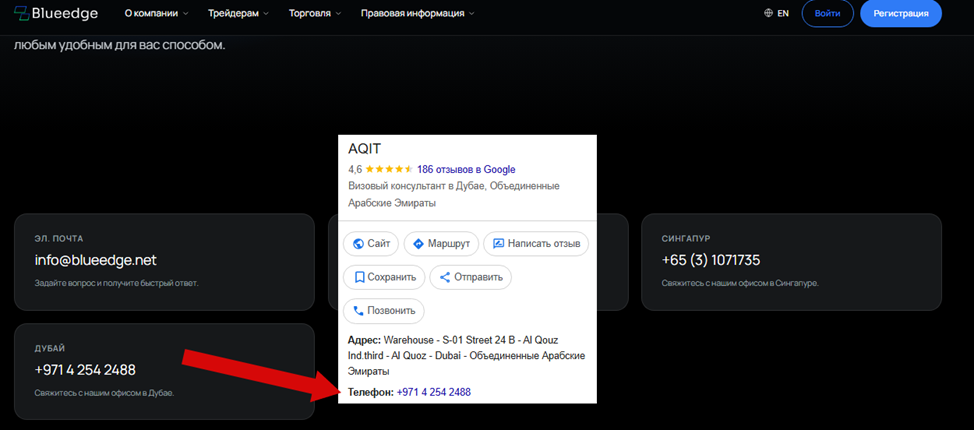Click the Войти button
Image resolution: width=974 pixels, height=430 pixels.
[x=827, y=14]
